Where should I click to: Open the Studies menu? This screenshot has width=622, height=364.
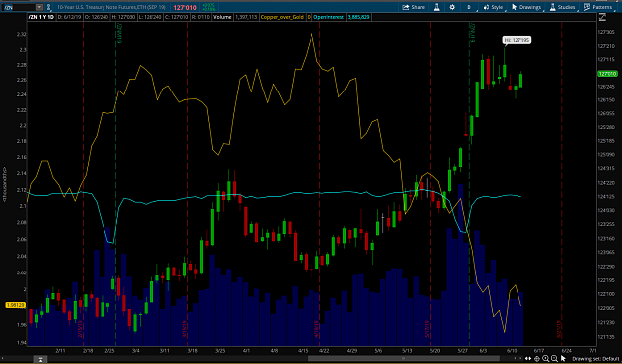pos(563,7)
